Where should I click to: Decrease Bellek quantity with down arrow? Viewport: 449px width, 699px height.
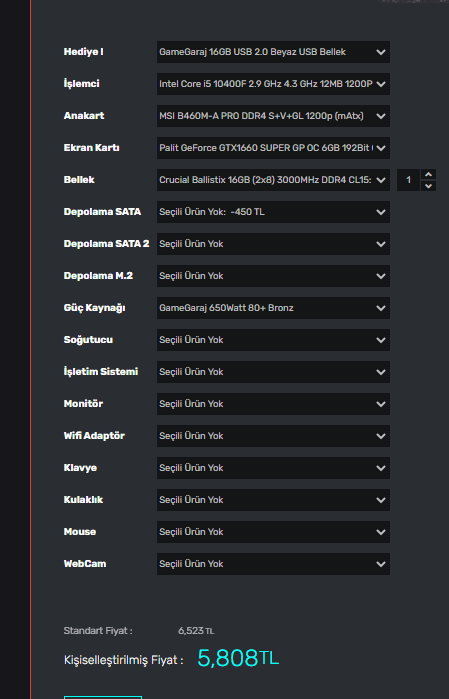(428, 185)
